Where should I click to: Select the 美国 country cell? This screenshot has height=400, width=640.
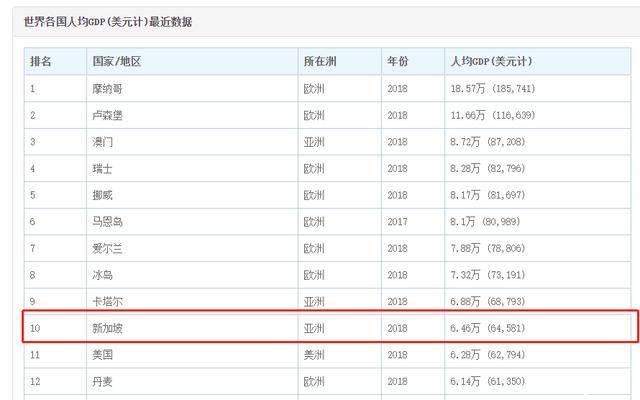point(103,354)
